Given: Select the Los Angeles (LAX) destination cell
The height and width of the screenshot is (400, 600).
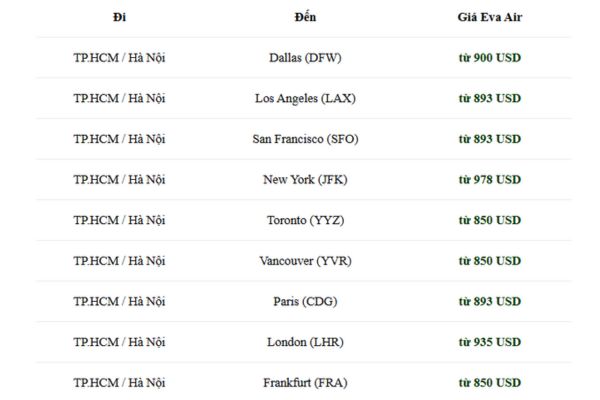Looking at the screenshot, I should coord(305,98).
